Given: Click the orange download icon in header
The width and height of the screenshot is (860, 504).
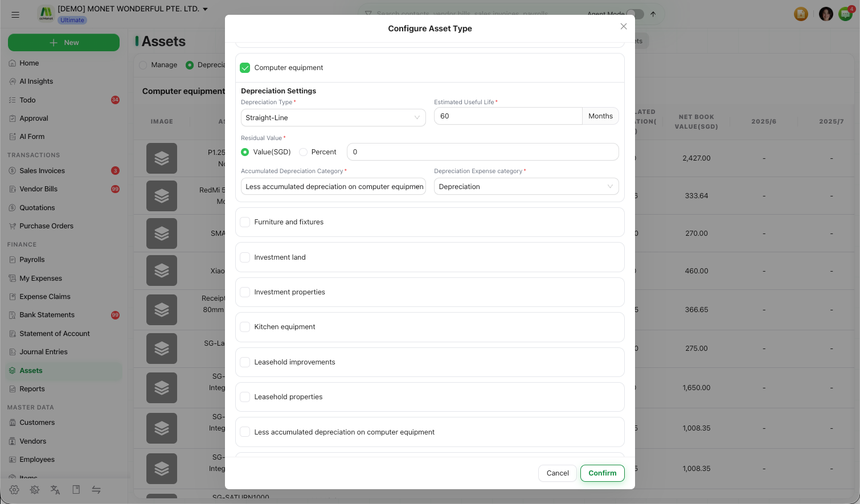Looking at the screenshot, I should tap(801, 14).
